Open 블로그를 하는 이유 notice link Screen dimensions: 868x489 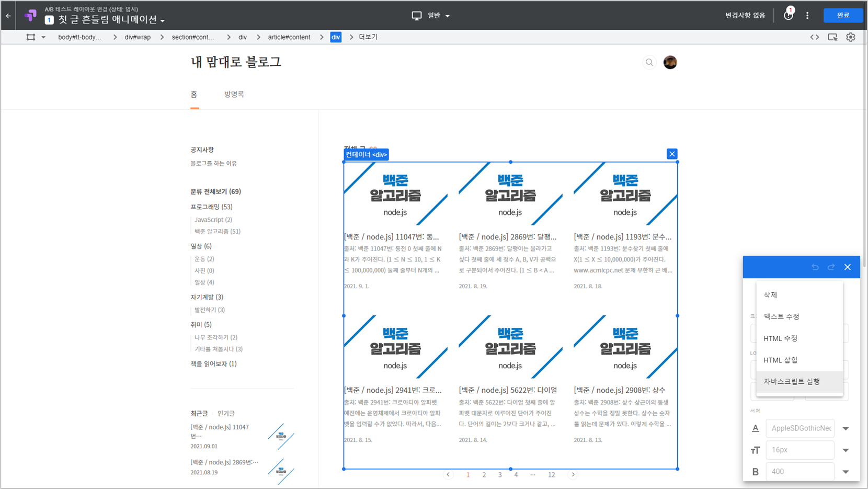tap(213, 164)
